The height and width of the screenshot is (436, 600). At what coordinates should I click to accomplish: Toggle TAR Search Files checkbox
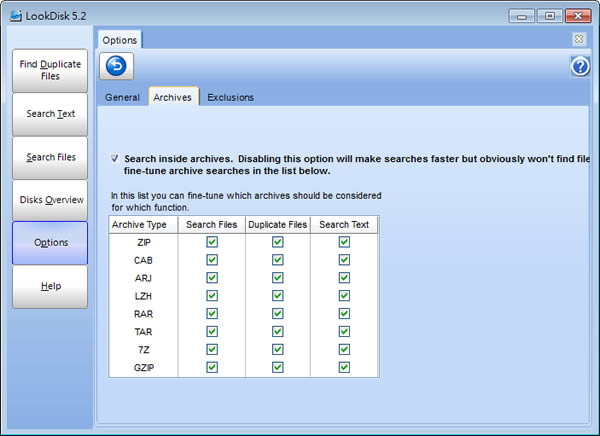point(212,331)
